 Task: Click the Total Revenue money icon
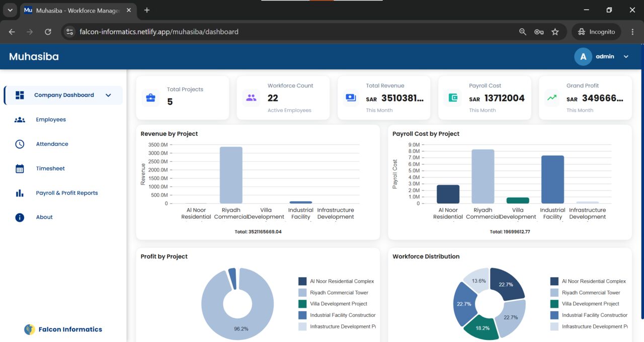(351, 98)
